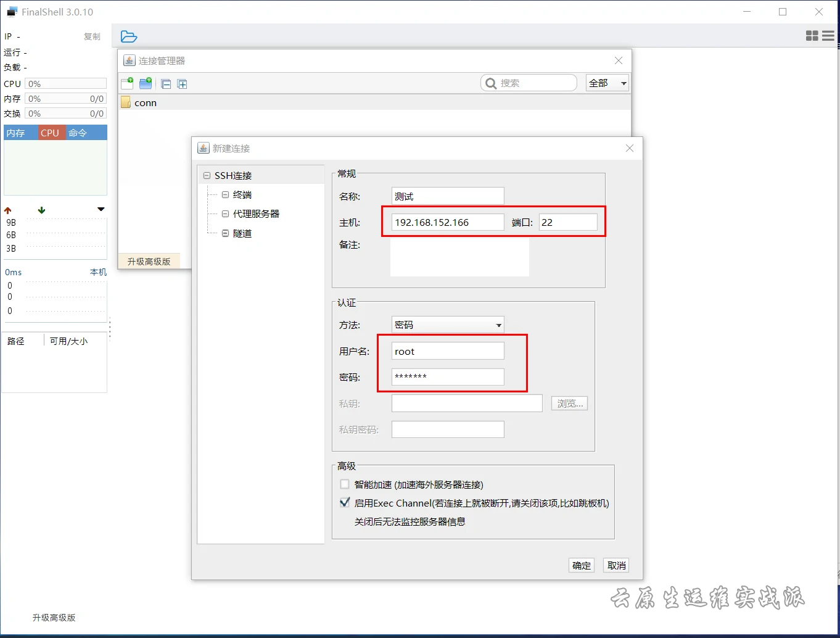Click the upload red arrow icon
Viewport: 840px width, 638px height.
click(x=8, y=210)
